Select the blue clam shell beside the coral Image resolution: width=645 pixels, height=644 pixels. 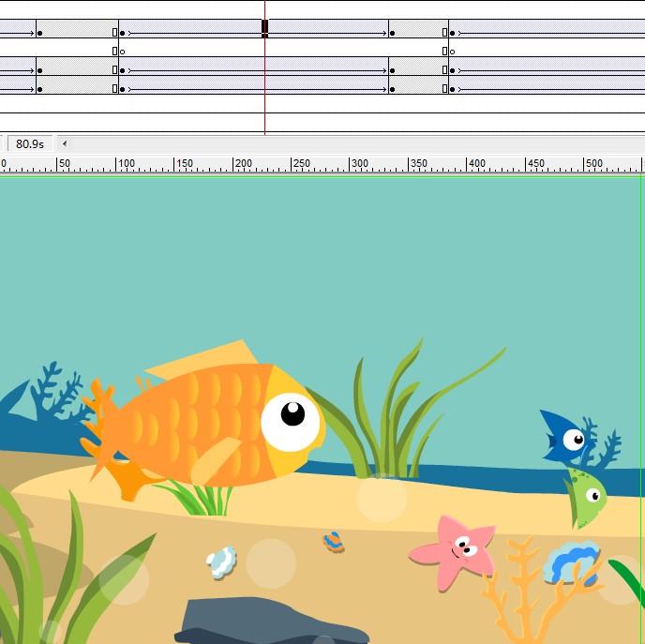[x=571, y=562]
